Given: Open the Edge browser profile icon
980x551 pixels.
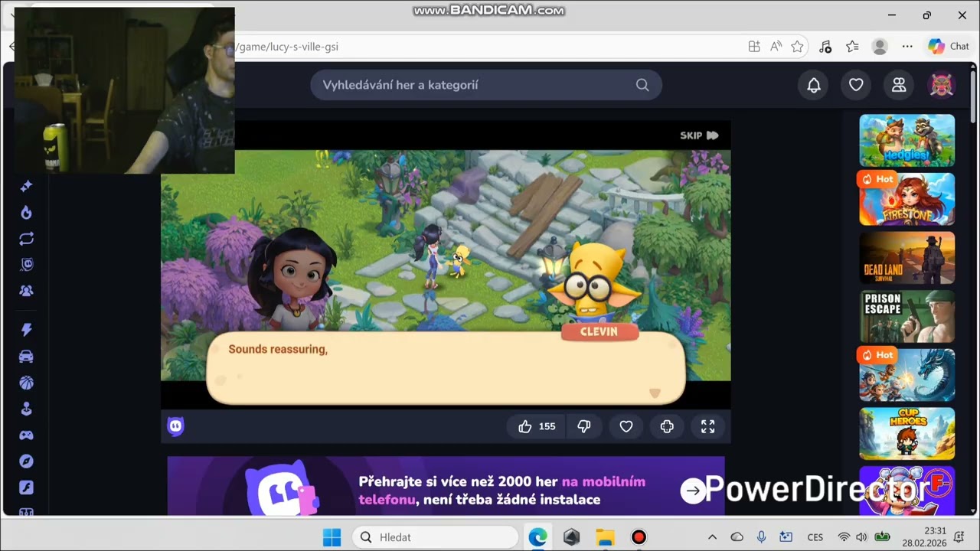Looking at the screenshot, I should pos(880,47).
